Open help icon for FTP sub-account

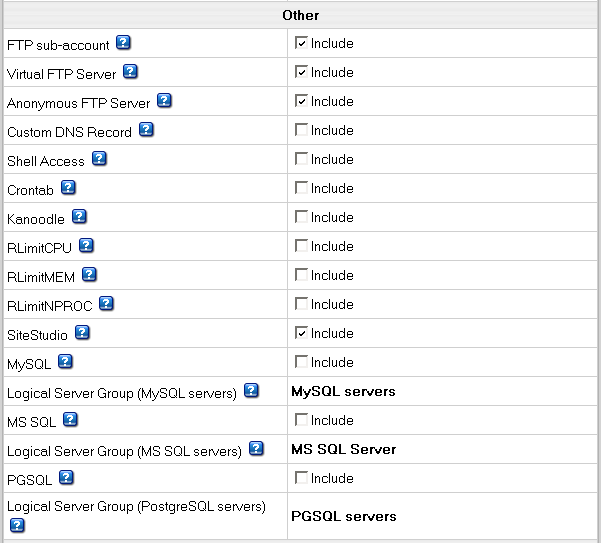coord(123,43)
